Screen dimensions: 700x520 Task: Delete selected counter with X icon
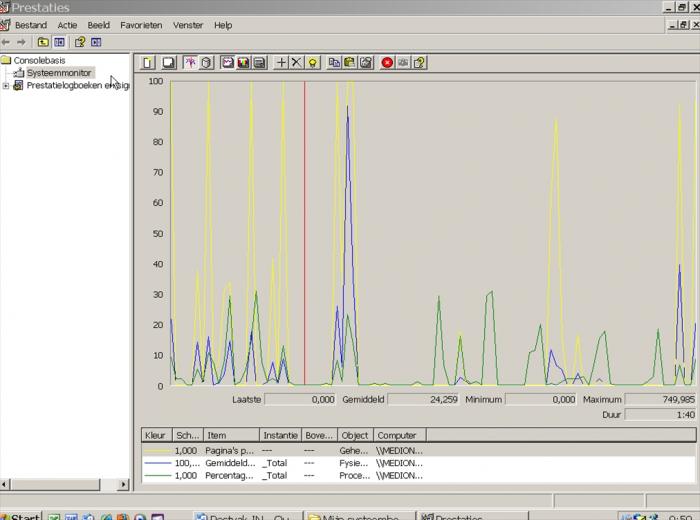[x=296, y=62]
